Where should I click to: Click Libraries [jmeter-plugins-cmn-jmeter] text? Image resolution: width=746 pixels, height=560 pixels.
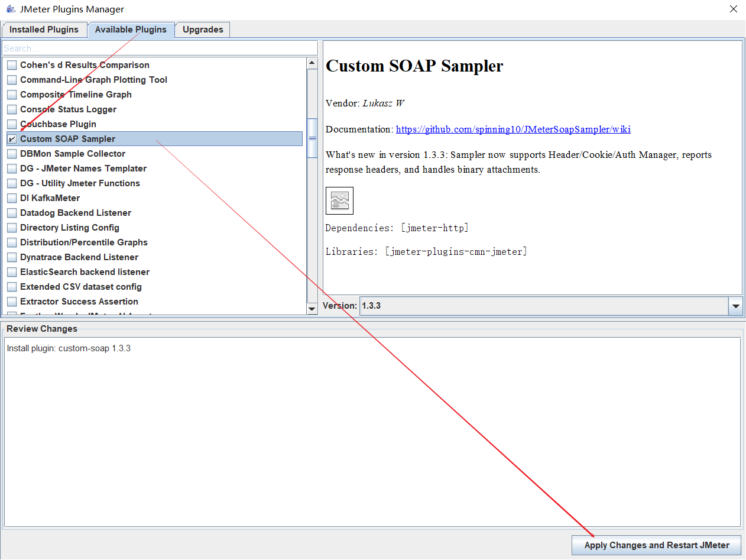(x=426, y=251)
